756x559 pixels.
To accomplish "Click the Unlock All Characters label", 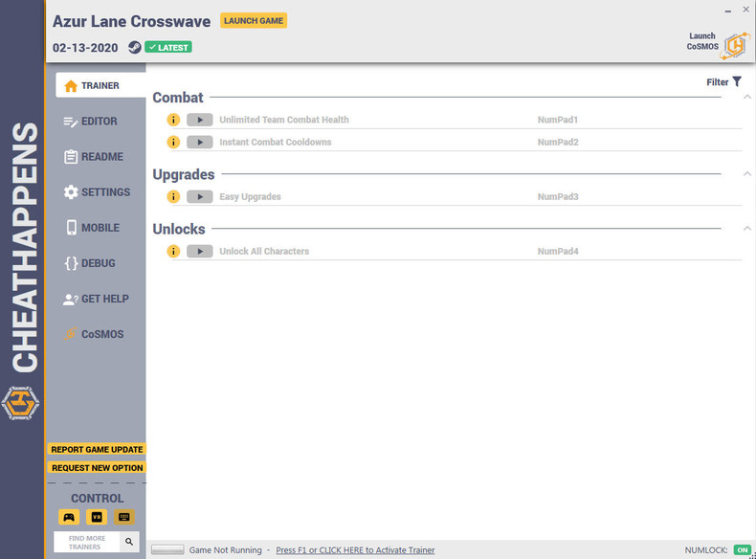I will [264, 251].
